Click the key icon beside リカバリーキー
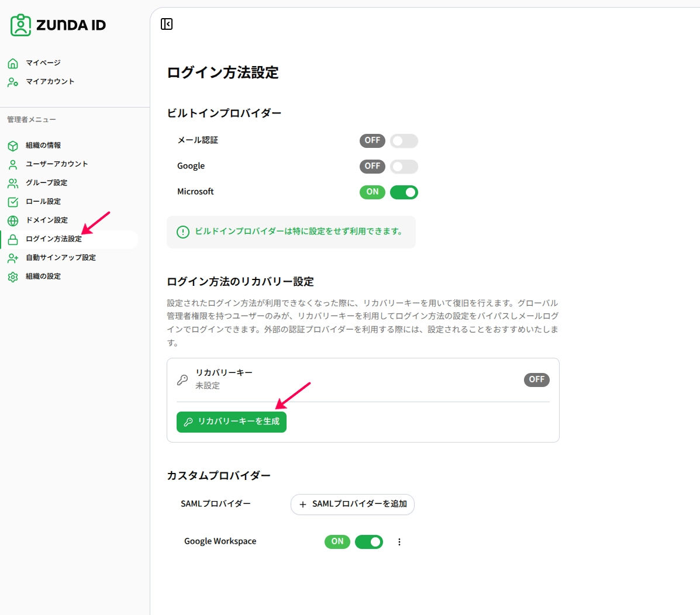700x615 pixels. [182, 379]
